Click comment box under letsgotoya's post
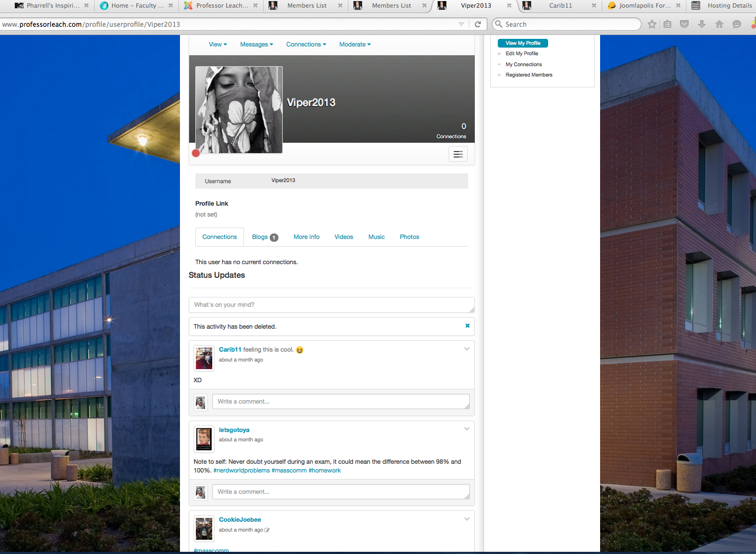Image resolution: width=756 pixels, height=554 pixels. [341, 492]
